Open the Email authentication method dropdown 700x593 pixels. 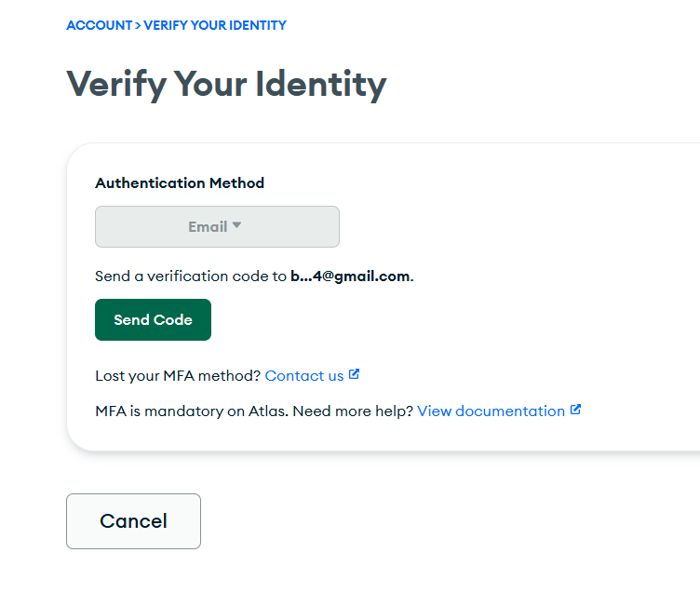(217, 226)
